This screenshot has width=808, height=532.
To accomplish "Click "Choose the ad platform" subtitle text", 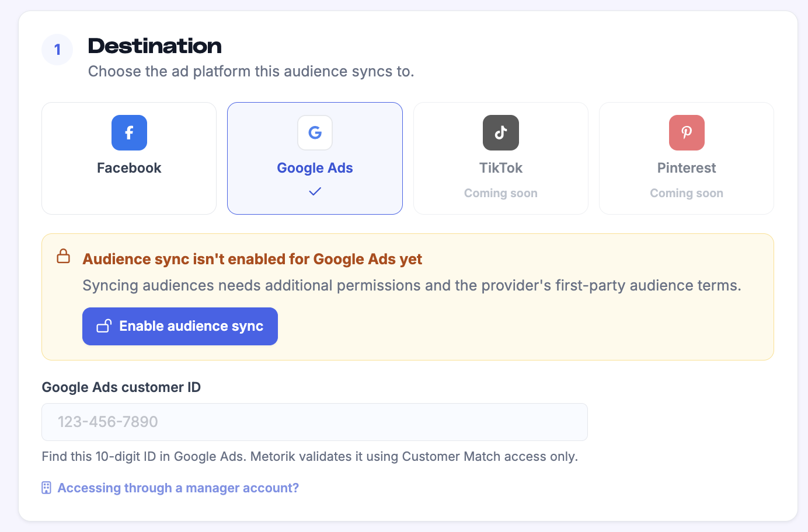I will pos(251,71).
